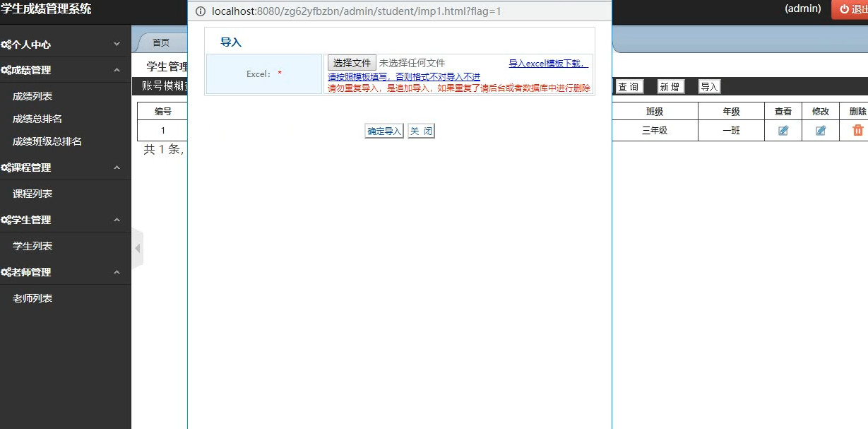This screenshot has width=868, height=429.
Task: Click the 选择文件 file chooser button
Action: click(352, 63)
